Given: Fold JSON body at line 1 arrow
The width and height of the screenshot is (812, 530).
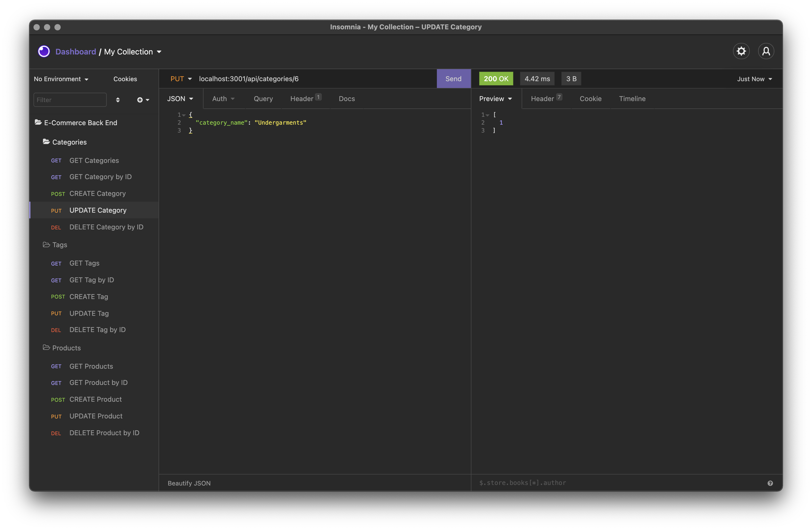Looking at the screenshot, I should [184, 115].
